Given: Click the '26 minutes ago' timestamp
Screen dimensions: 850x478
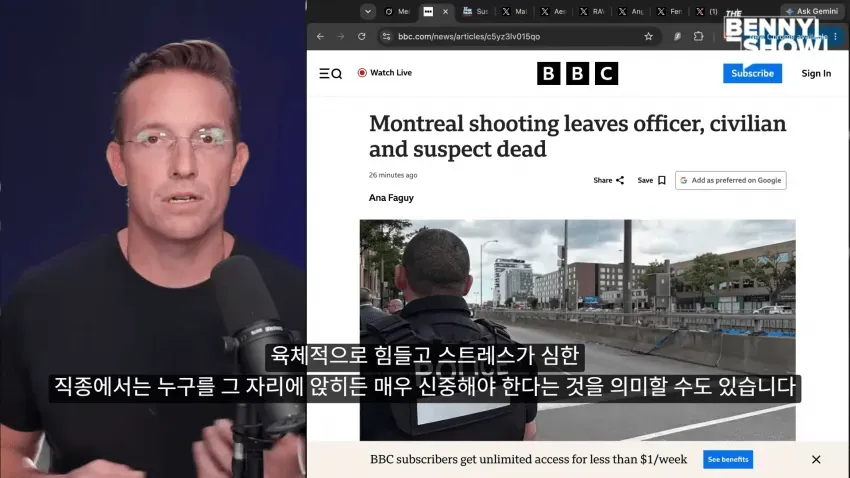Looking at the screenshot, I should 393,175.
